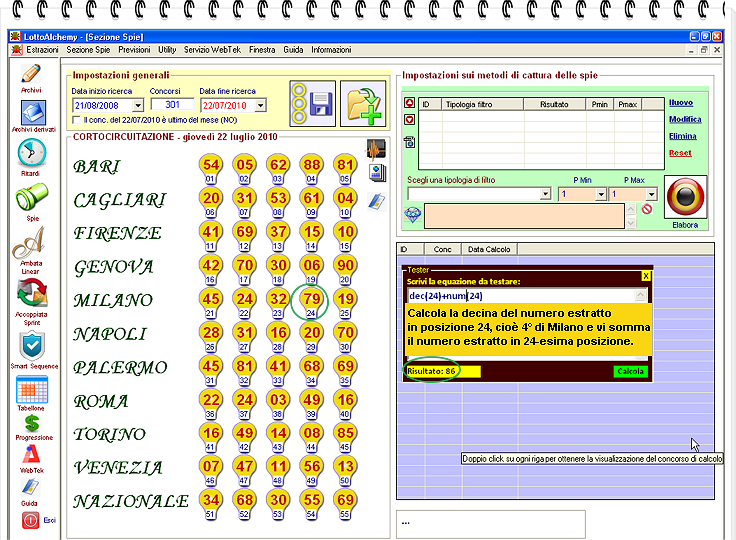The width and height of the screenshot is (736, 540).
Task: Open the Utility menu
Action: [167, 50]
